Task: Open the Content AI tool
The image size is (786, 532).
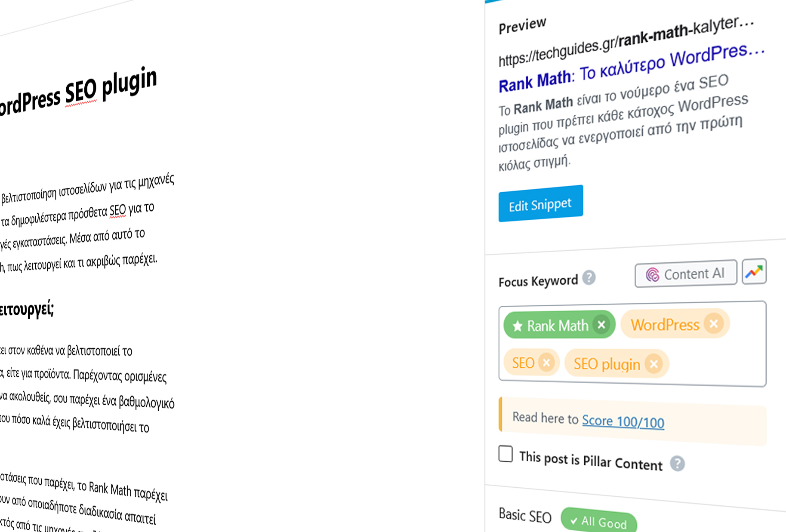Action: (685, 274)
